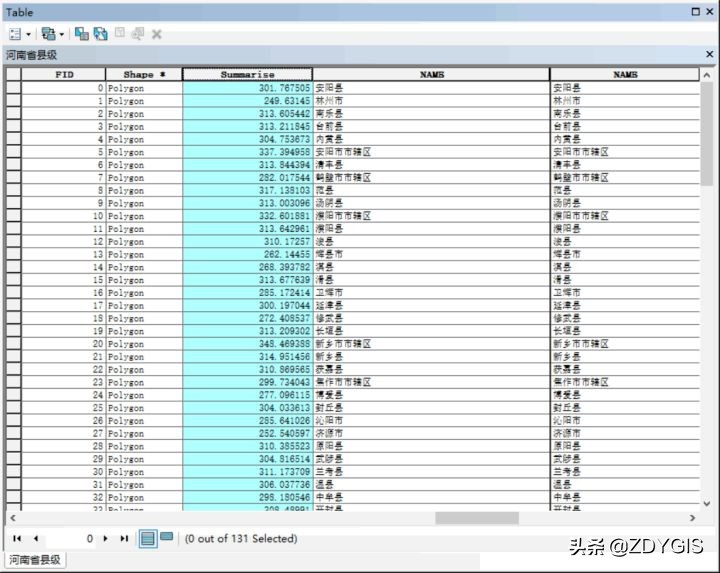Image resolution: width=720 pixels, height=573 pixels.
Task: Toggle Show all records view
Action: (x=148, y=539)
